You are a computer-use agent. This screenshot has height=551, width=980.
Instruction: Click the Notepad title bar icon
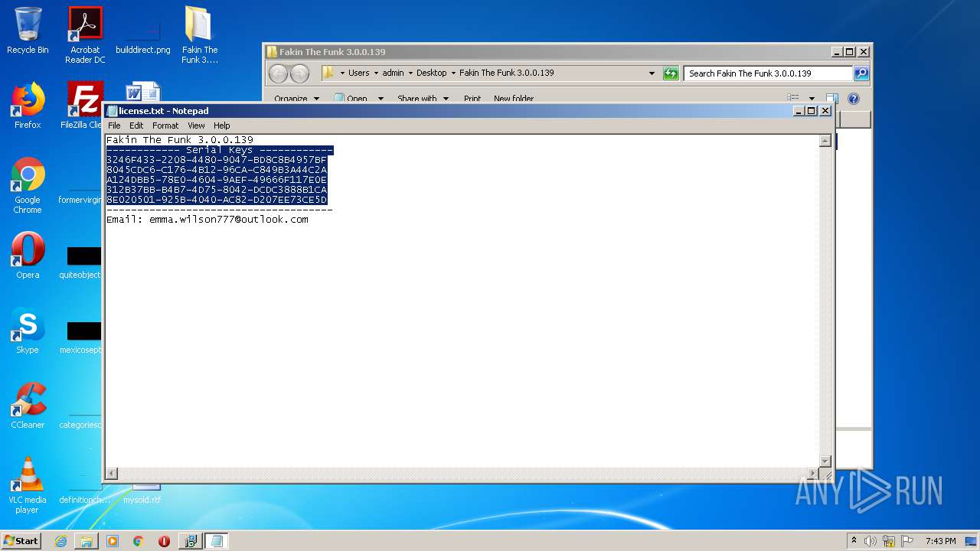112,111
